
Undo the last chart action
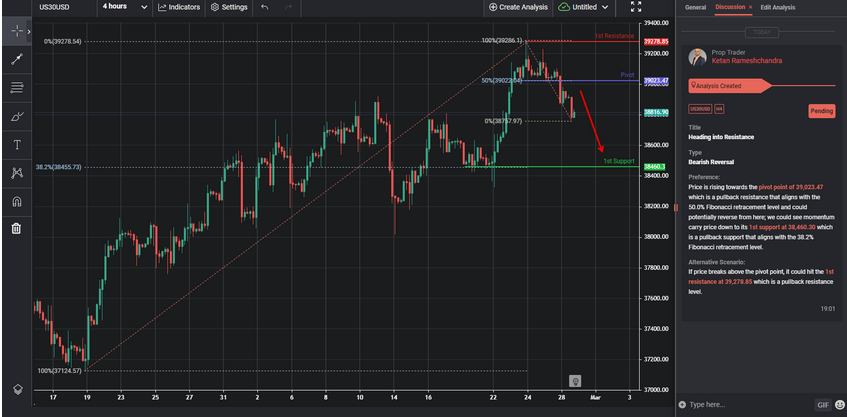(265, 7)
